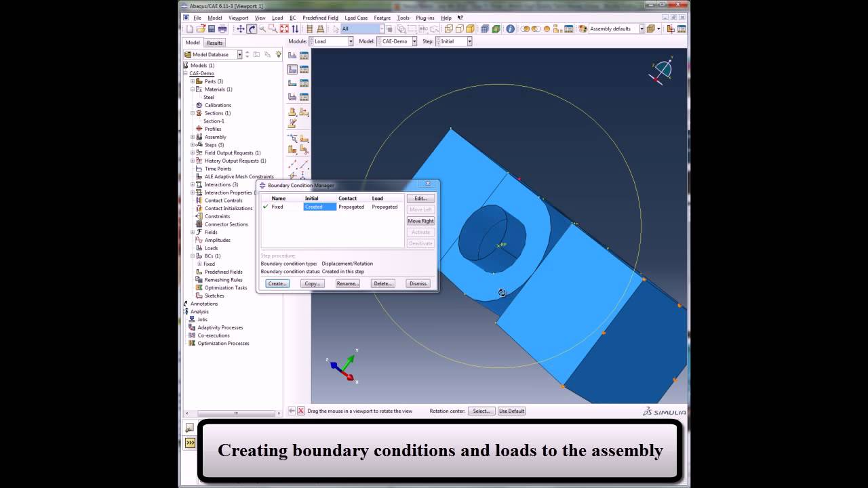Click the model tree horizontal scrollbar
The width and height of the screenshot is (868, 488).
tap(235, 413)
